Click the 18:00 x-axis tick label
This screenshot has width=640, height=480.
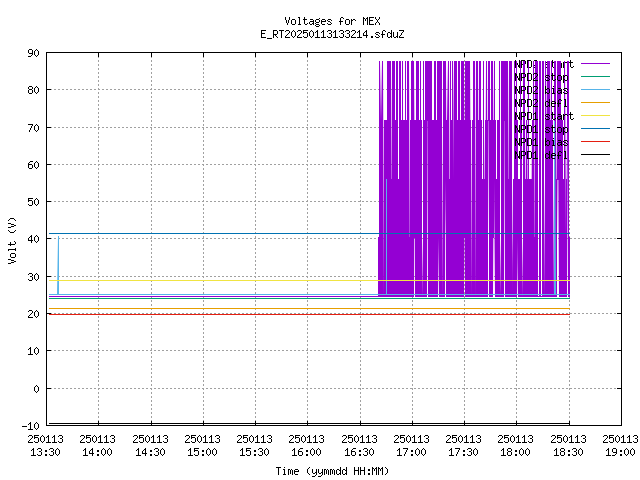(x=516, y=446)
